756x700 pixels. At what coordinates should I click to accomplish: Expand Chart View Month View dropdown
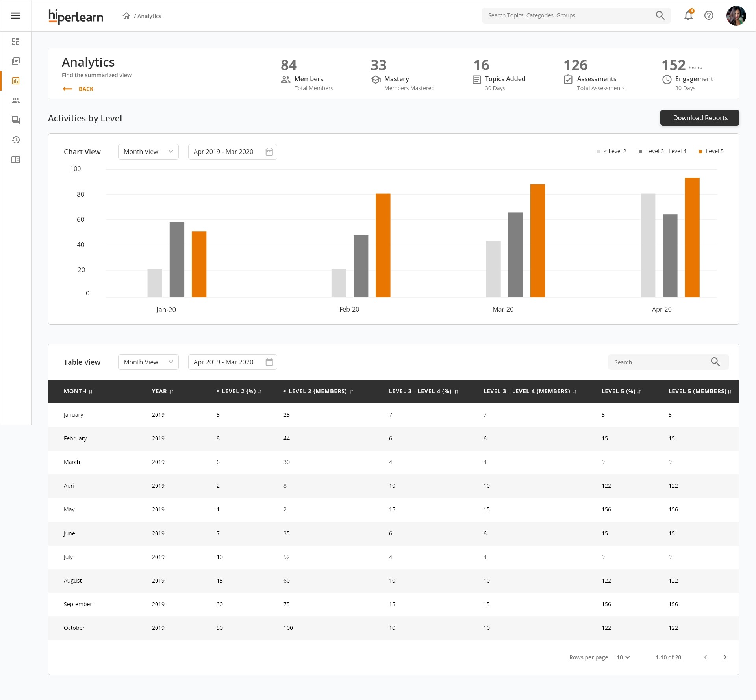pos(148,152)
